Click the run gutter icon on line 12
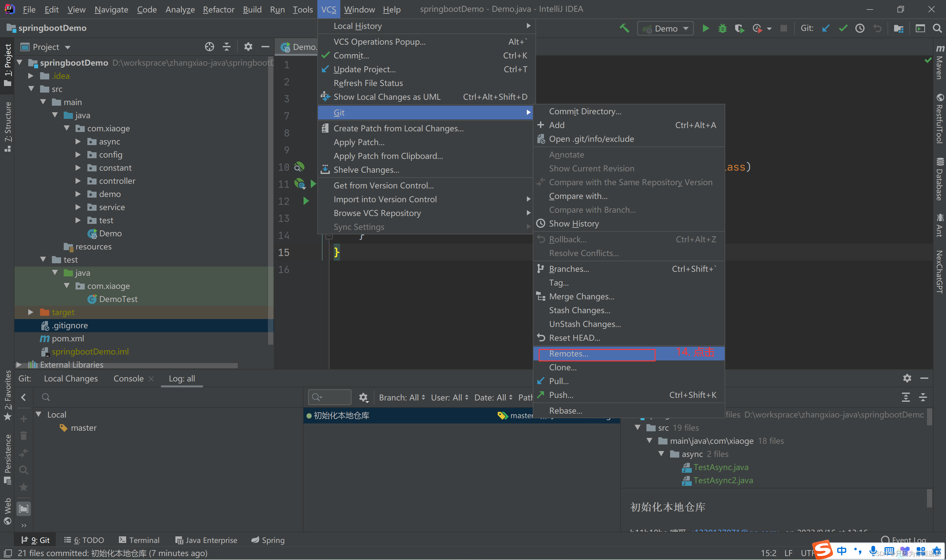Viewport: 946px width, 560px height. tap(306, 201)
